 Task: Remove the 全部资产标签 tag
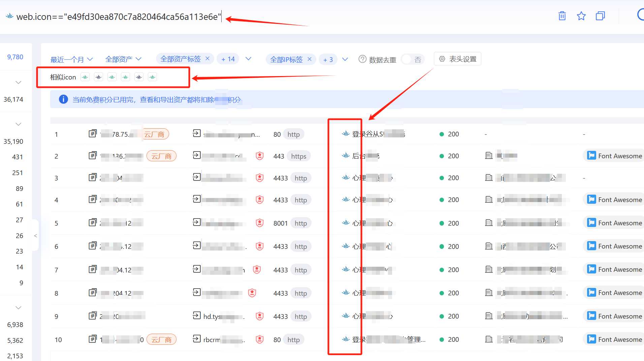click(207, 59)
